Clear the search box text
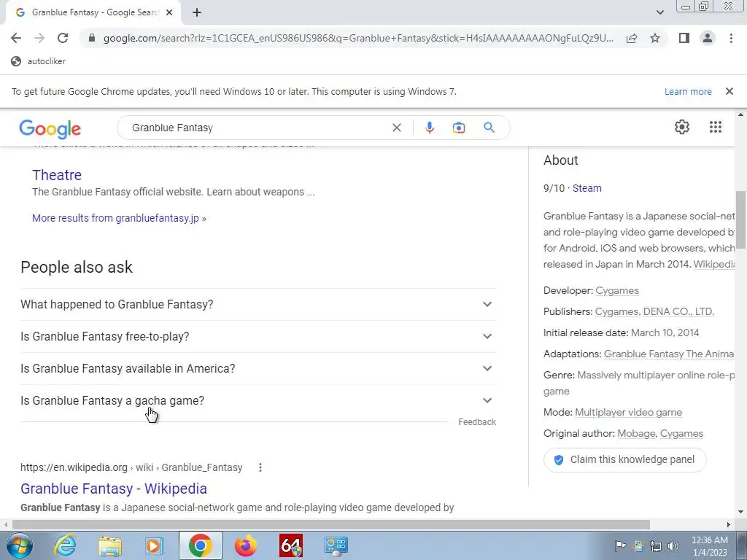The image size is (747, 560). [x=396, y=128]
